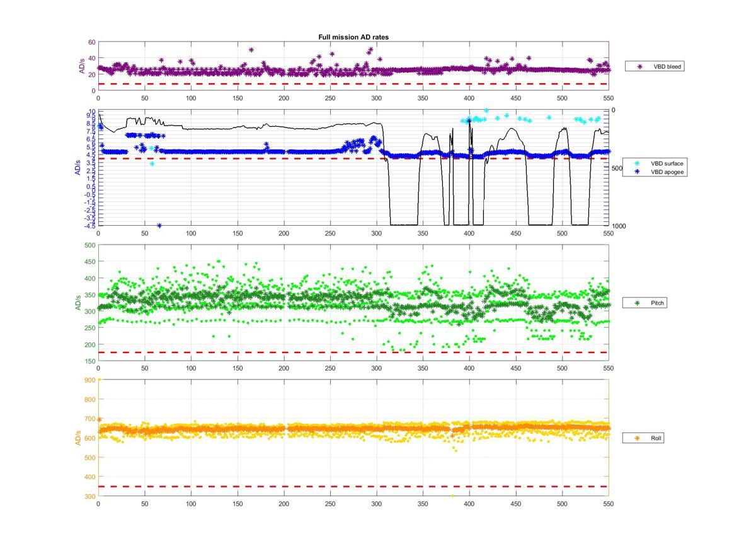
Task: Select purple star marker in VBD bleed legend
Action: point(640,66)
